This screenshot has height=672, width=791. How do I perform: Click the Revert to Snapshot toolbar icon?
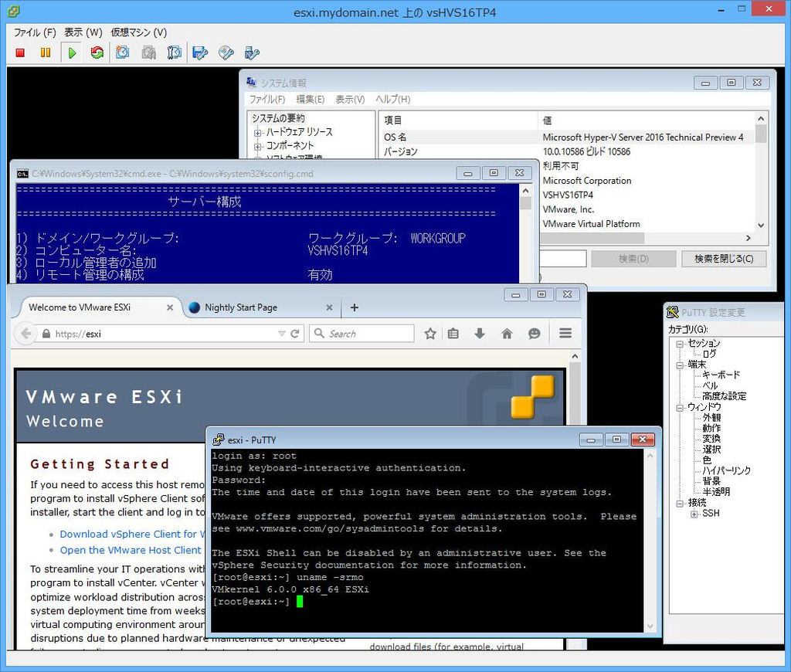click(148, 53)
